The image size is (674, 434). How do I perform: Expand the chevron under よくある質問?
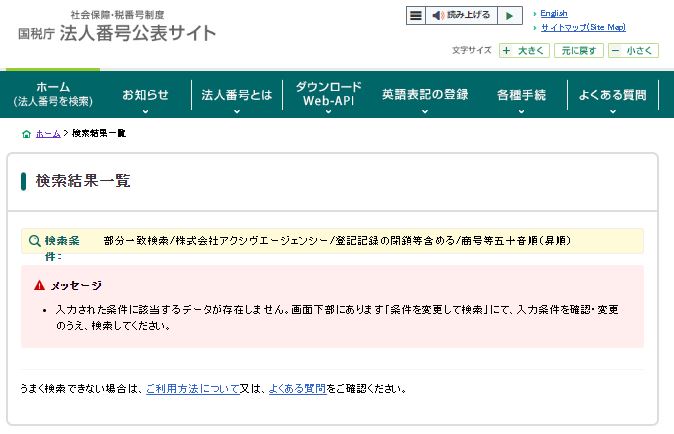click(613, 112)
